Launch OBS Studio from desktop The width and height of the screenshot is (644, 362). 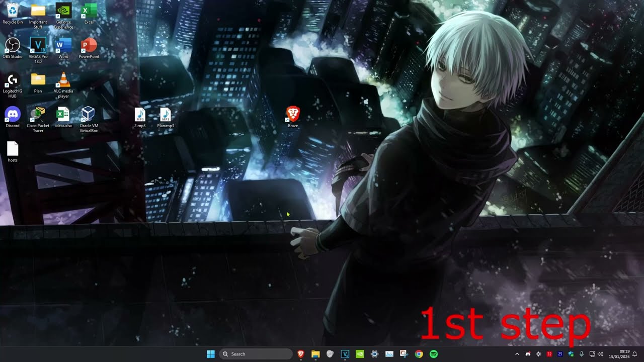tap(13, 48)
